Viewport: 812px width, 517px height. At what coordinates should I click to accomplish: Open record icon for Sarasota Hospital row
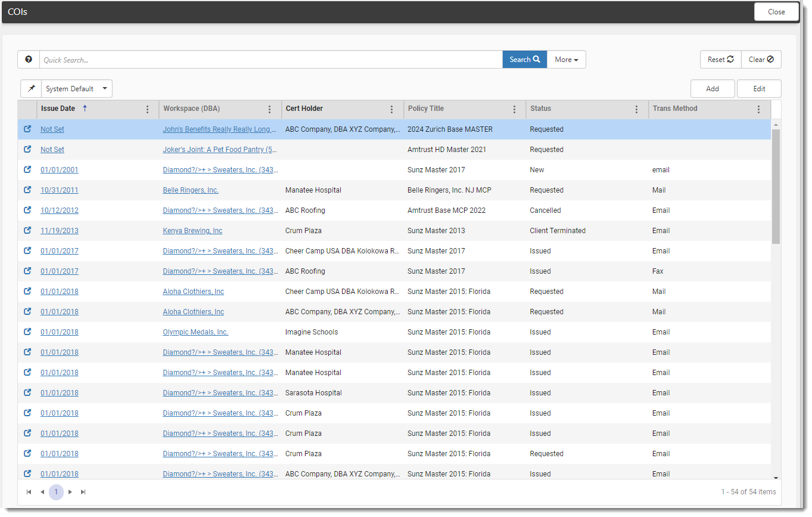[27, 392]
